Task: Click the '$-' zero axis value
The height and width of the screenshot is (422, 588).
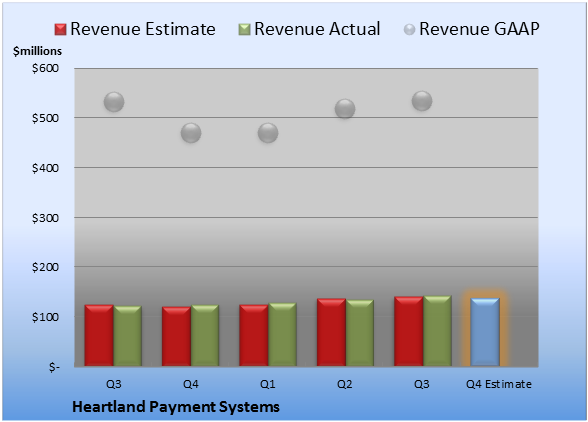Action: pyautogui.click(x=54, y=366)
